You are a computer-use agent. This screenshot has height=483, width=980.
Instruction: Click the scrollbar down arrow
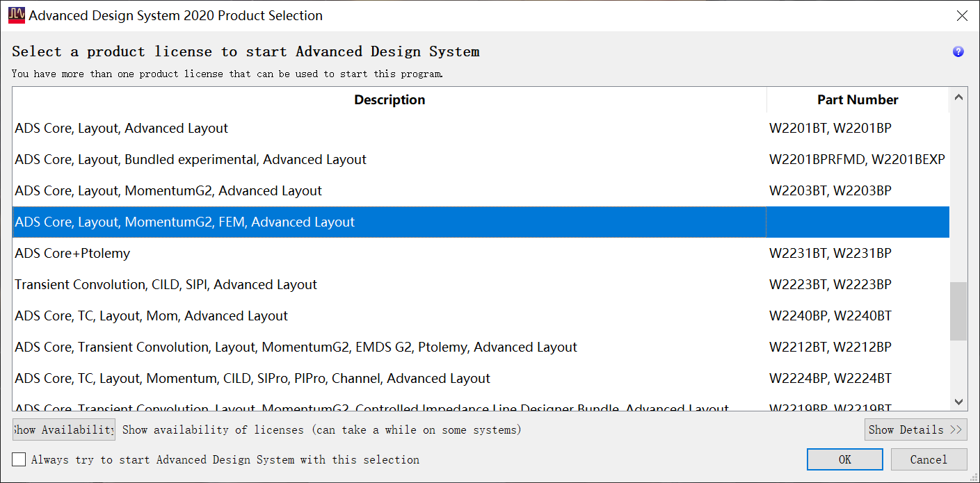(x=958, y=402)
